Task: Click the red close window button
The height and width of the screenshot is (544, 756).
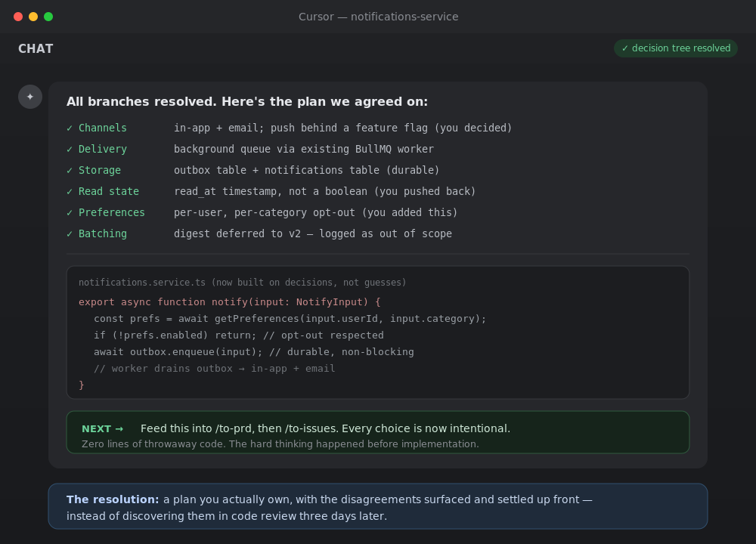Action: tap(18, 17)
